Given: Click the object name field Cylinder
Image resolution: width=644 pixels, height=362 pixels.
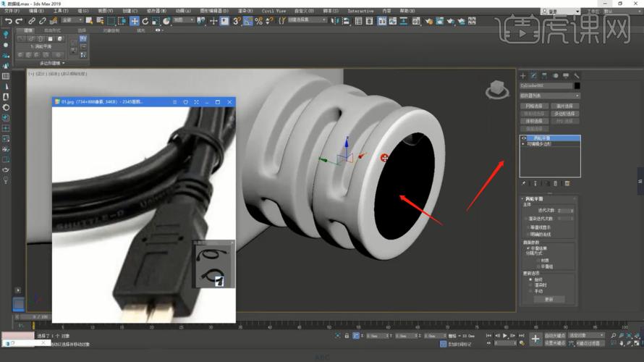Looking at the screenshot, I should (546, 85).
